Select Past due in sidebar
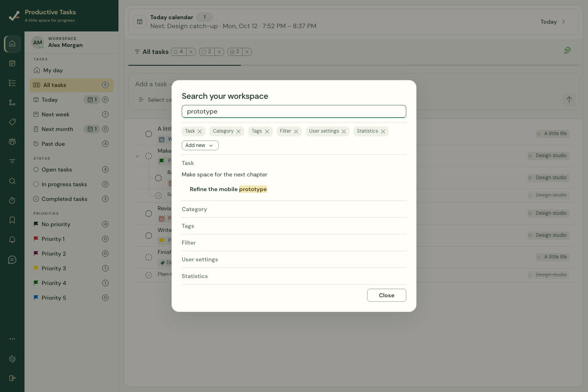The width and height of the screenshot is (588, 392). pos(71,144)
